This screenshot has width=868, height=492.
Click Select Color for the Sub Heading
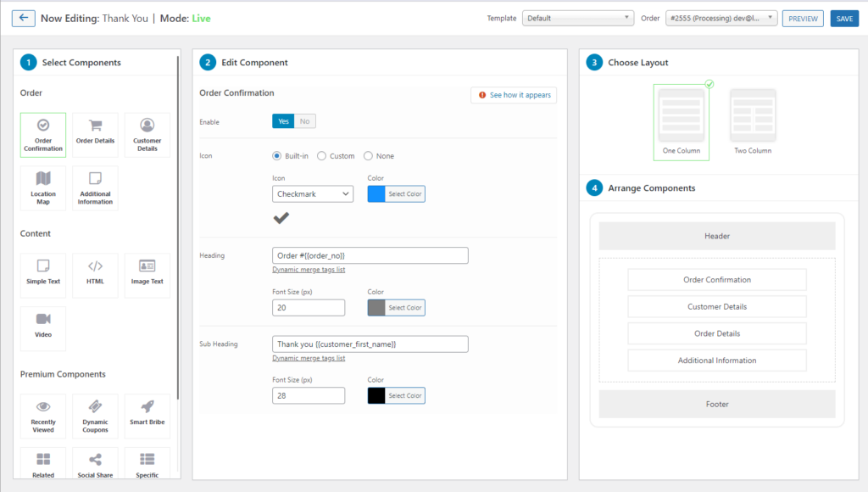click(404, 395)
